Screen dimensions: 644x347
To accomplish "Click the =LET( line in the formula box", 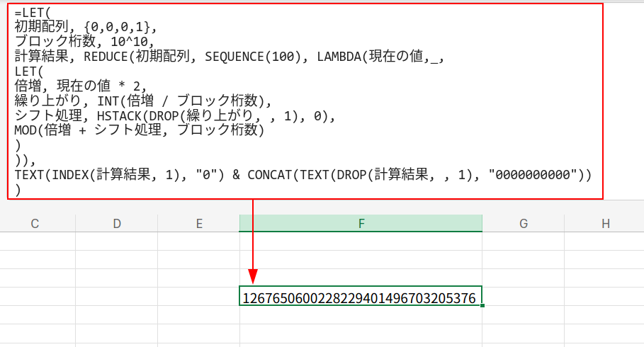I will (x=33, y=12).
